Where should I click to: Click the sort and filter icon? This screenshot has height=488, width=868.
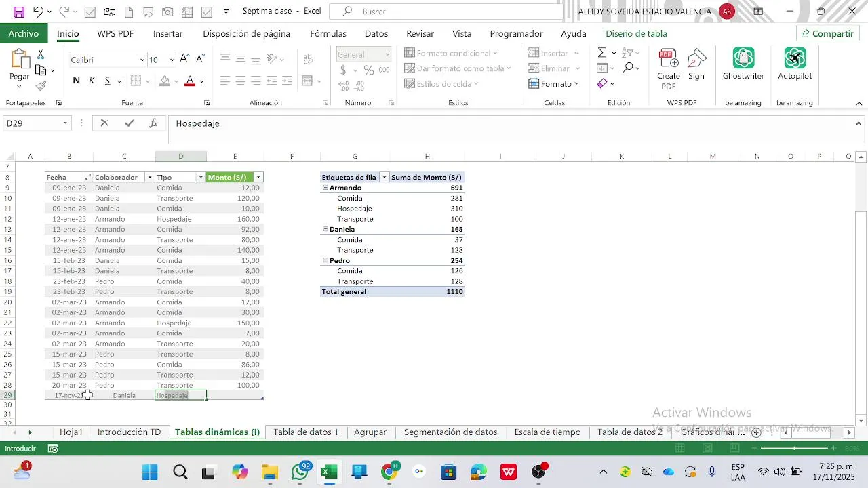pos(627,53)
